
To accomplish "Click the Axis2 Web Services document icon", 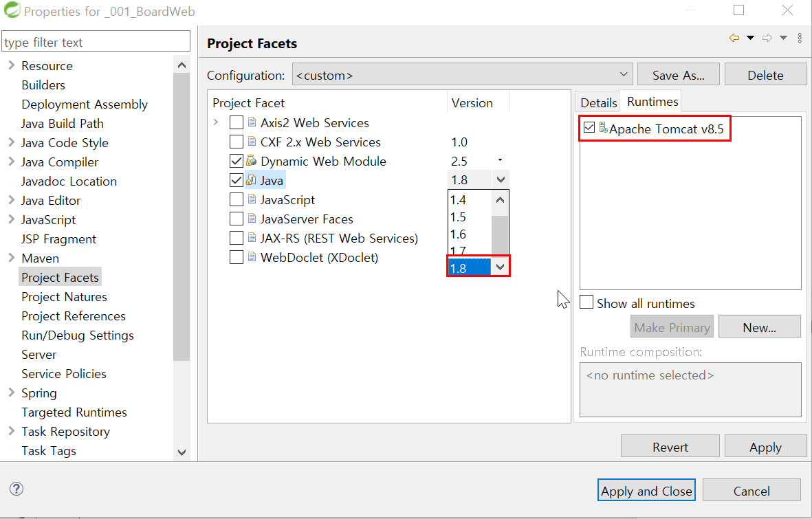I will pos(252,122).
